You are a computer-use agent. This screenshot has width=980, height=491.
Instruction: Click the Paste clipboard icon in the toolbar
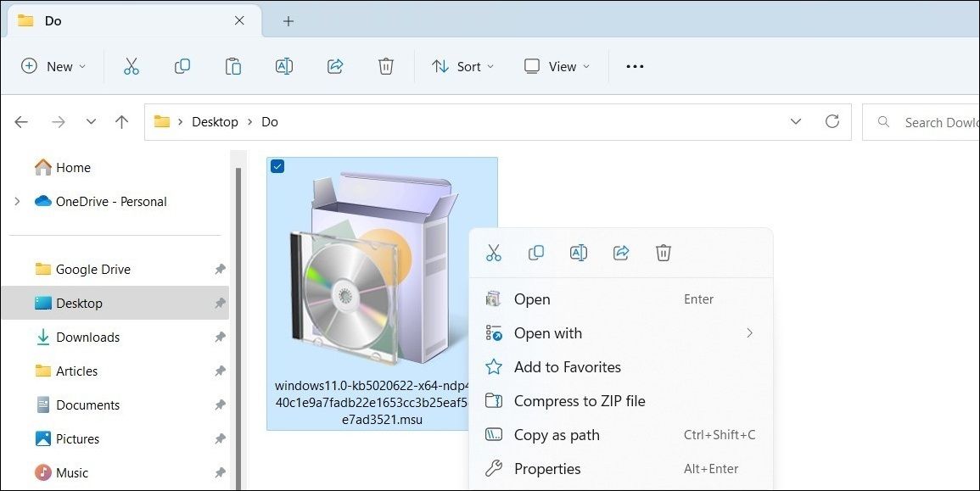233,66
